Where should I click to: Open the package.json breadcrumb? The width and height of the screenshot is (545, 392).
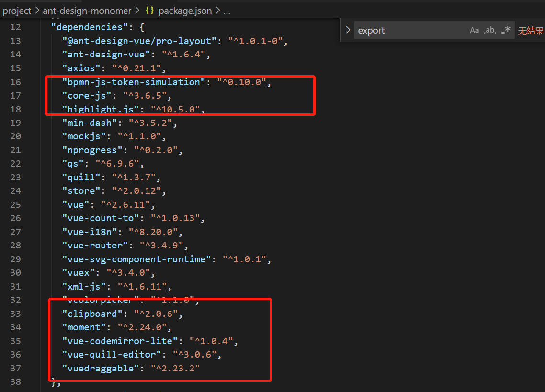[x=185, y=11]
